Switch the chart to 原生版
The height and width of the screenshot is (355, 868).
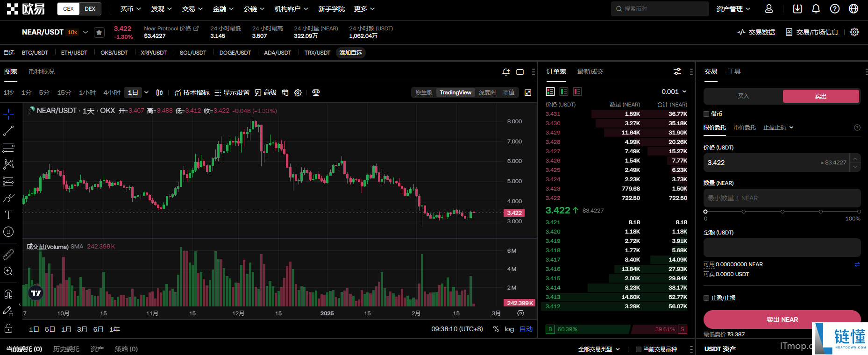424,92
